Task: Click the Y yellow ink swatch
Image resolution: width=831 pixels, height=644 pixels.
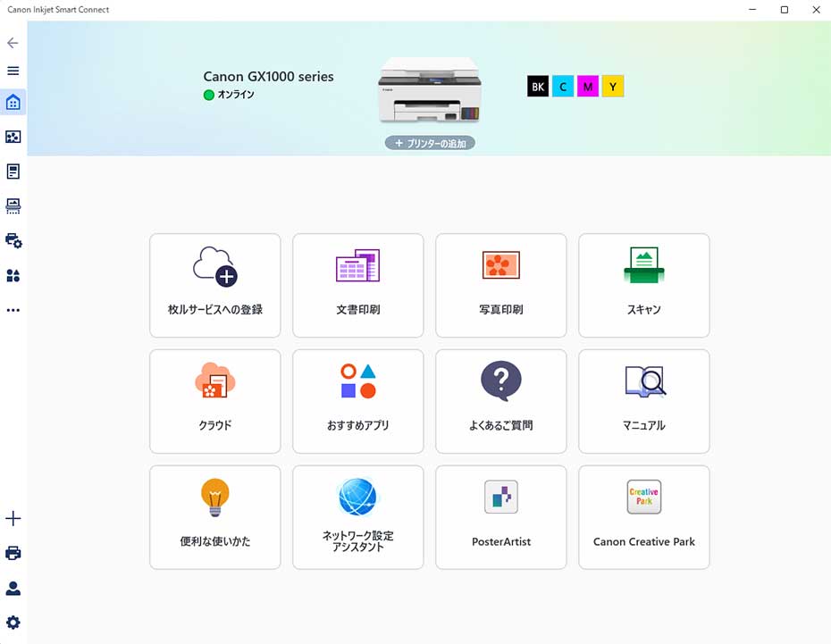Action: click(613, 87)
